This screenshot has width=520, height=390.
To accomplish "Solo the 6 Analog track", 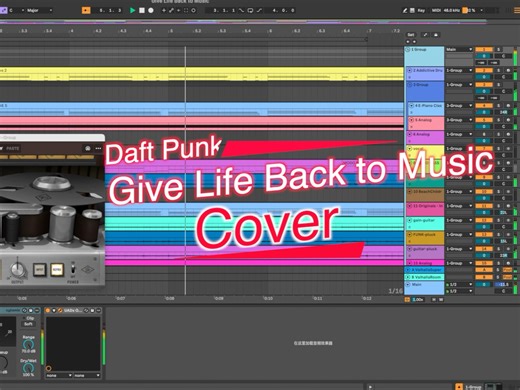I will click(499, 134).
